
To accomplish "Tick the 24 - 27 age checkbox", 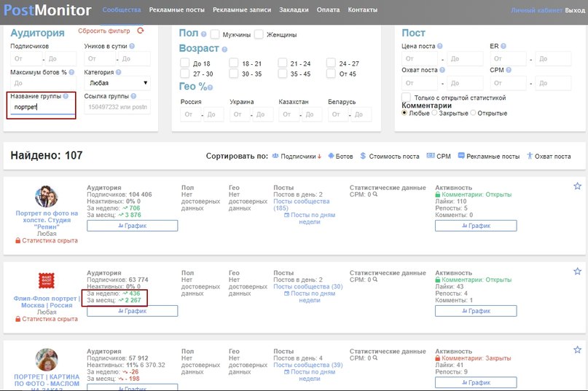I will (x=331, y=63).
